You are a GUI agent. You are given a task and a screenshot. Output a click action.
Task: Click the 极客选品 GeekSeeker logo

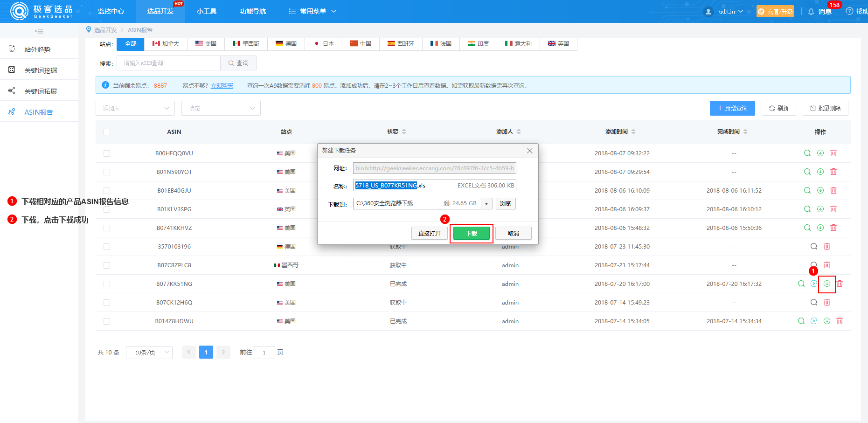(42, 11)
